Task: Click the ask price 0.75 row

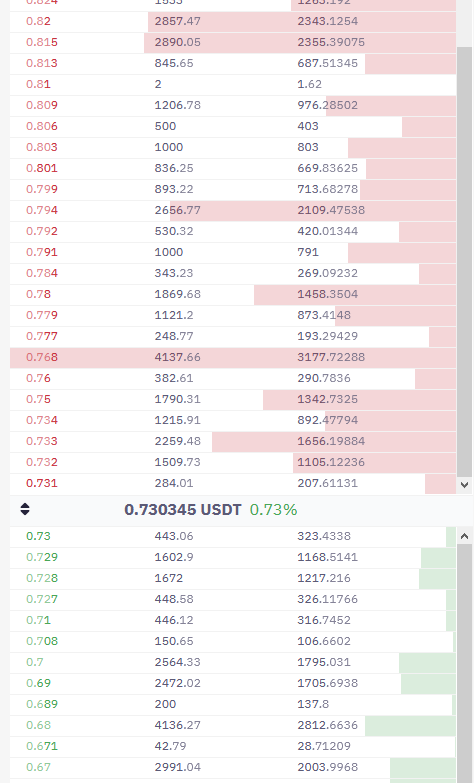Action: click(233, 399)
